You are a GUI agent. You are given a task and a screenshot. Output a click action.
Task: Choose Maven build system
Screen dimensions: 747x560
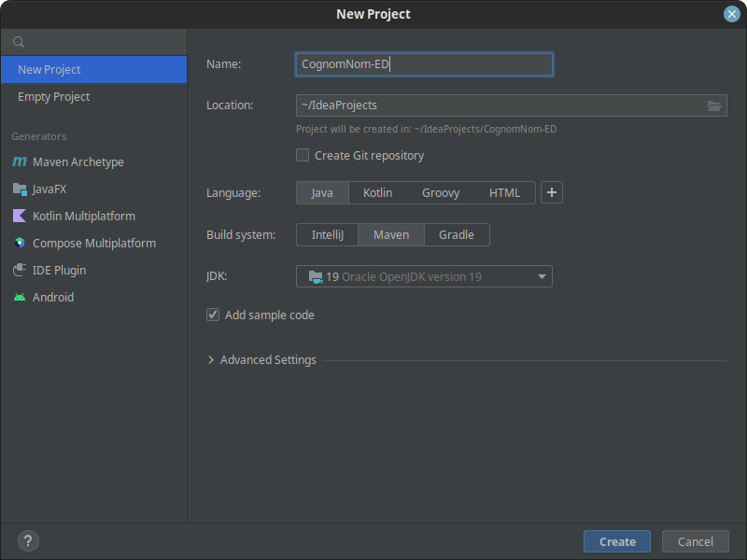click(391, 235)
